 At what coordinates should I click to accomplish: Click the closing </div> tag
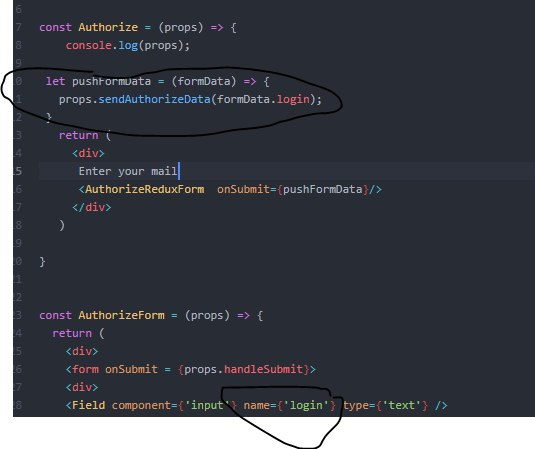92,207
